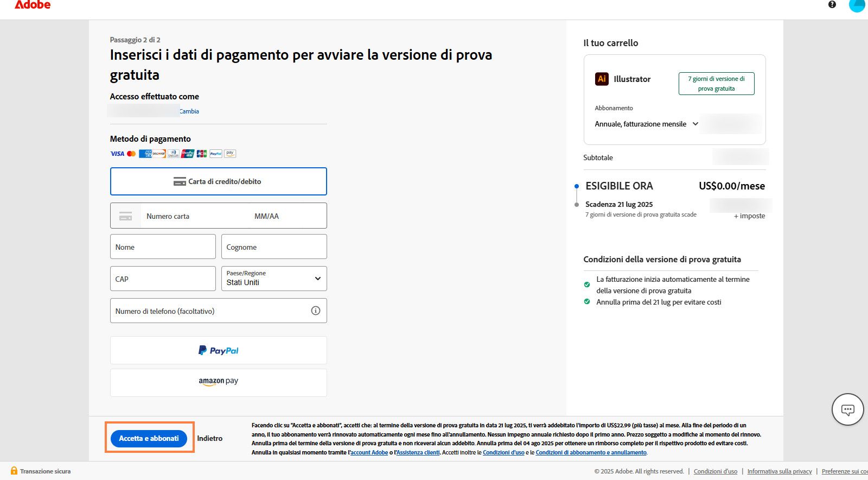
Task: Click the Subtotale label
Action: click(x=598, y=157)
